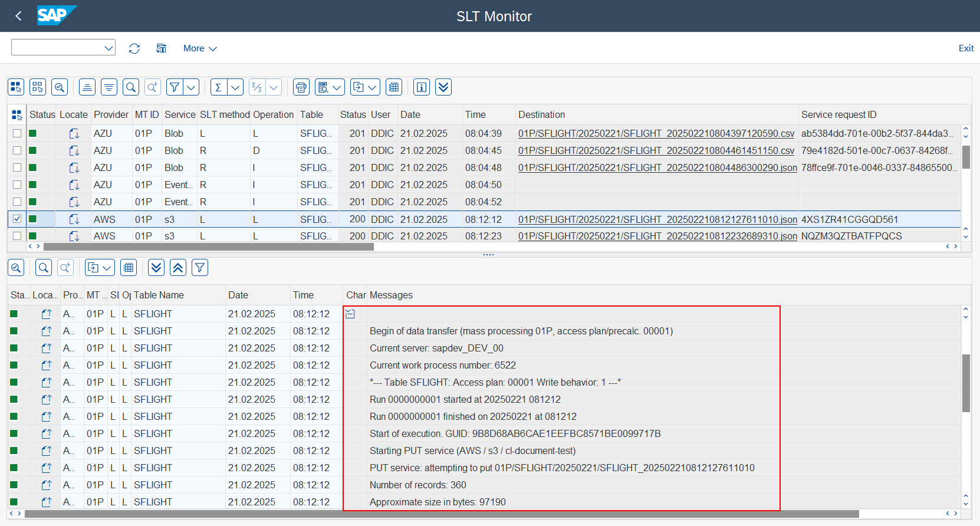The height and width of the screenshot is (526, 980).
Task: Open the Views icon in upper toolbar
Action: 323,87
